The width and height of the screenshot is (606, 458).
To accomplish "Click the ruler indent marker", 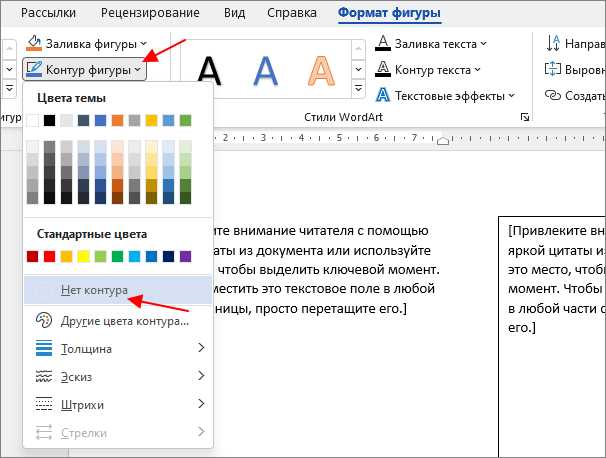I will (443, 141).
